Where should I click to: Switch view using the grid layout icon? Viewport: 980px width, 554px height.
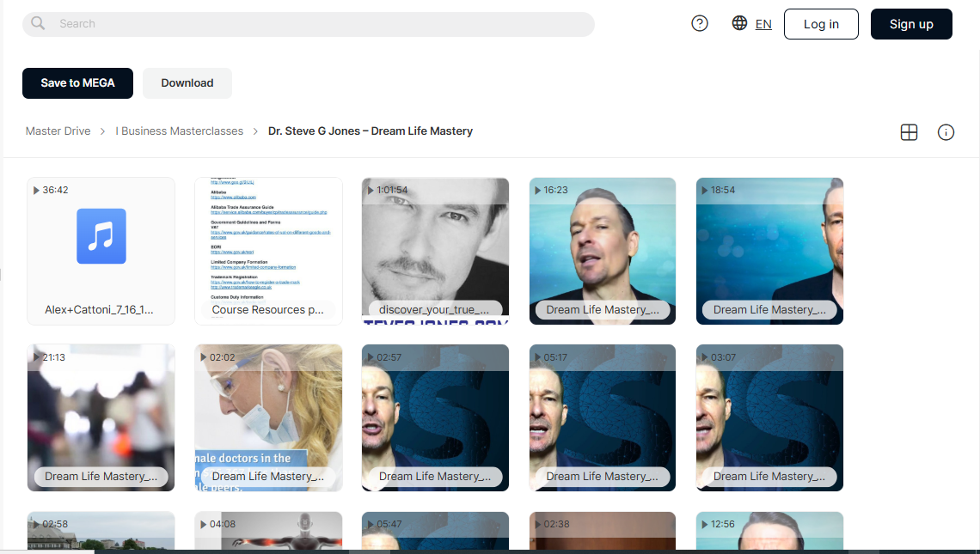coord(909,132)
